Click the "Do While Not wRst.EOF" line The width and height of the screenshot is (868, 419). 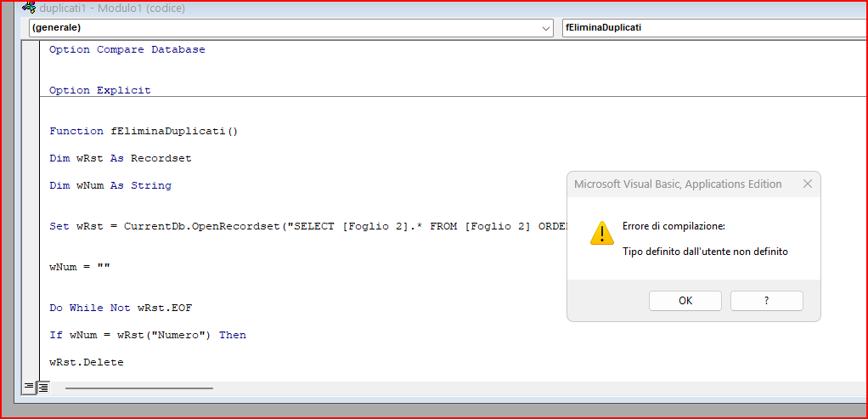(121, 308)
